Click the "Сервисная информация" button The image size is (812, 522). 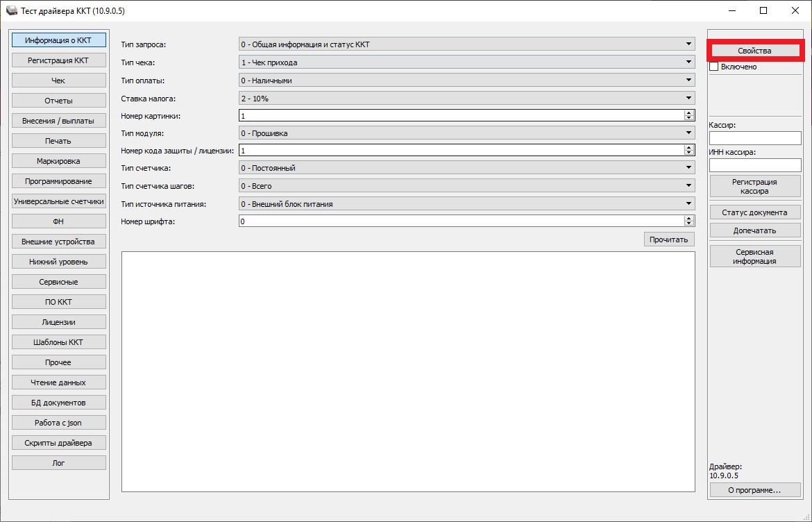[x=754, y=256]
